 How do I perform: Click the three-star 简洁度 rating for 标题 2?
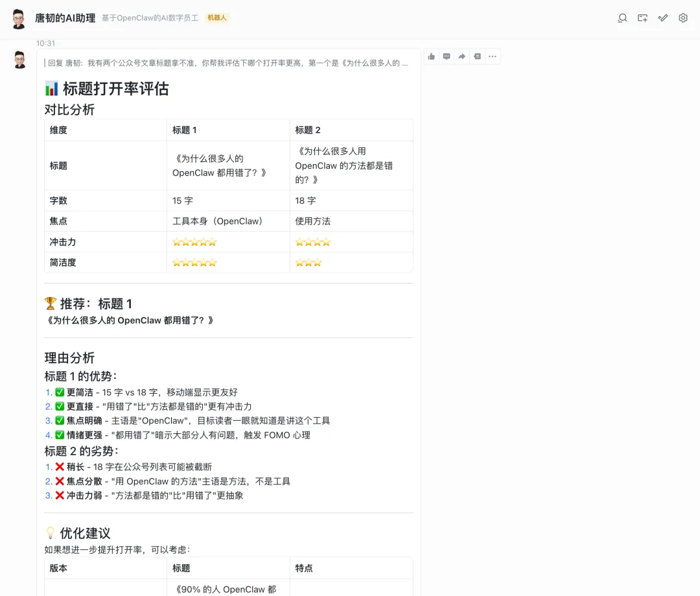(x=308, y=263)
